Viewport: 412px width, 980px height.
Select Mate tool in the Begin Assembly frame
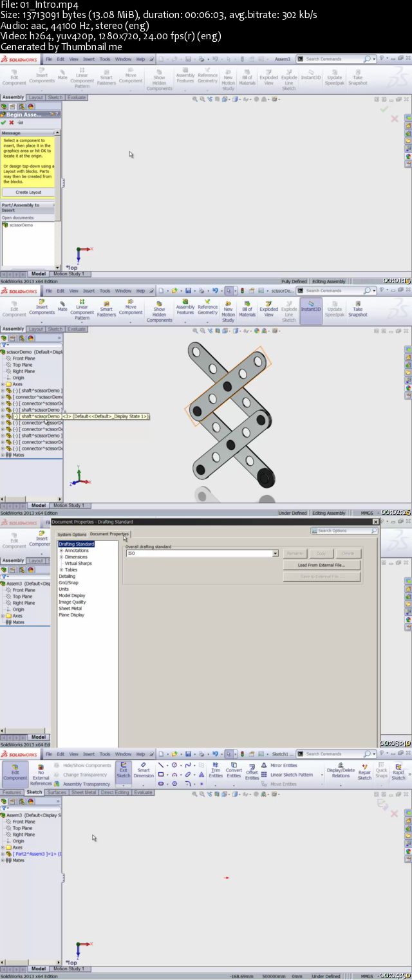(62, 73)
